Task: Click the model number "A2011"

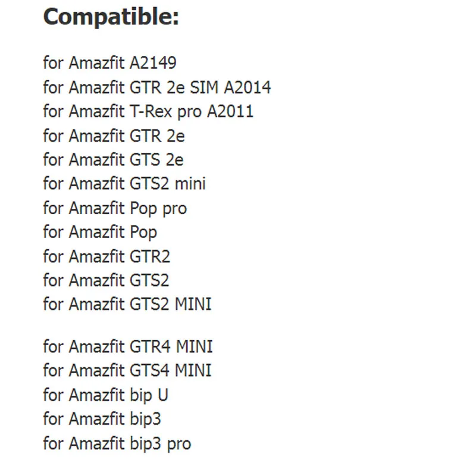Action: pyautogui.click(x=230, y=111)
